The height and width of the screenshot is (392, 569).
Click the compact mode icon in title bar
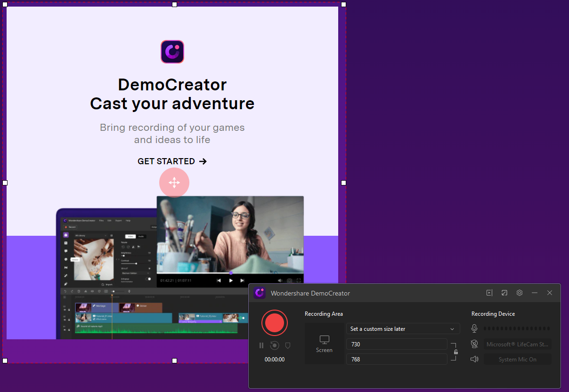click(504, 293)
